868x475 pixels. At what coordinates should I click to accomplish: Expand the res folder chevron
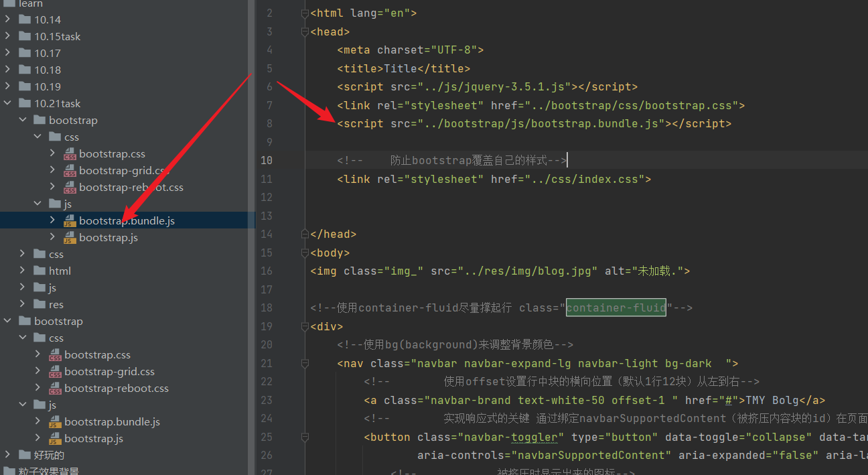click(22, 305)
